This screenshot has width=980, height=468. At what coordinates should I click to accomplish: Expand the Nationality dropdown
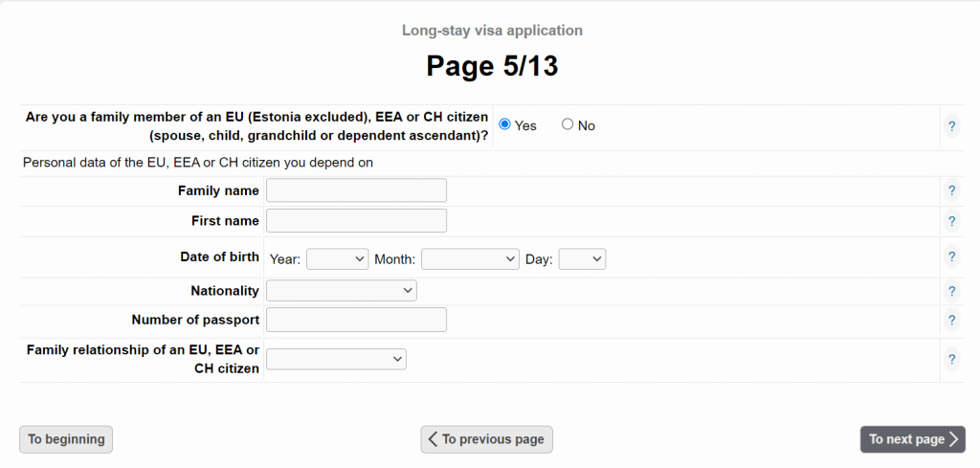click(x=341, y=290)
